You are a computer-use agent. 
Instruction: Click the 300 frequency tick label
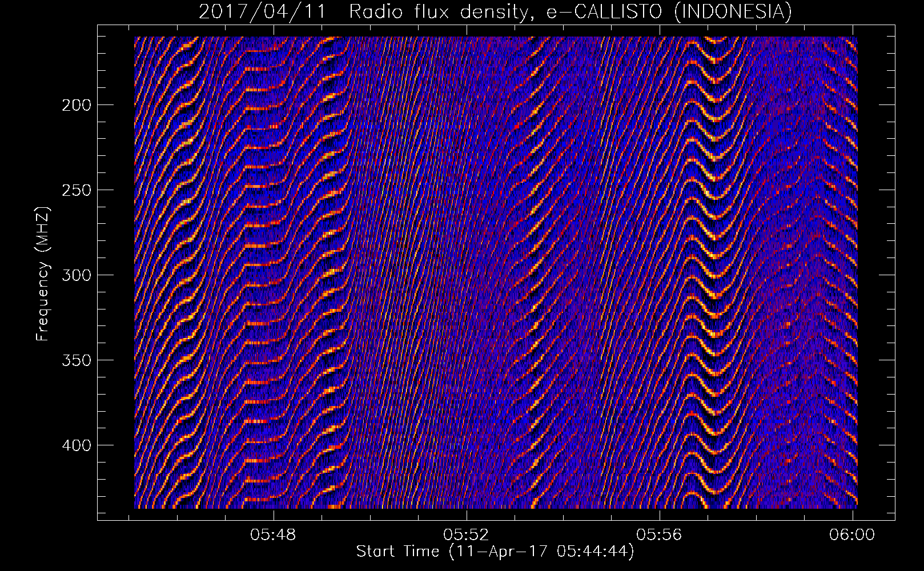[x=76, y=275]
